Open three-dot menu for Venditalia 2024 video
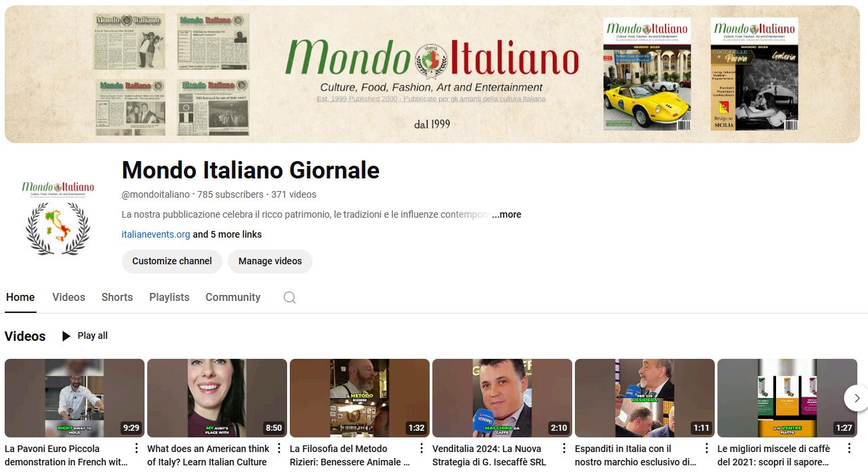 pos(564,448)
